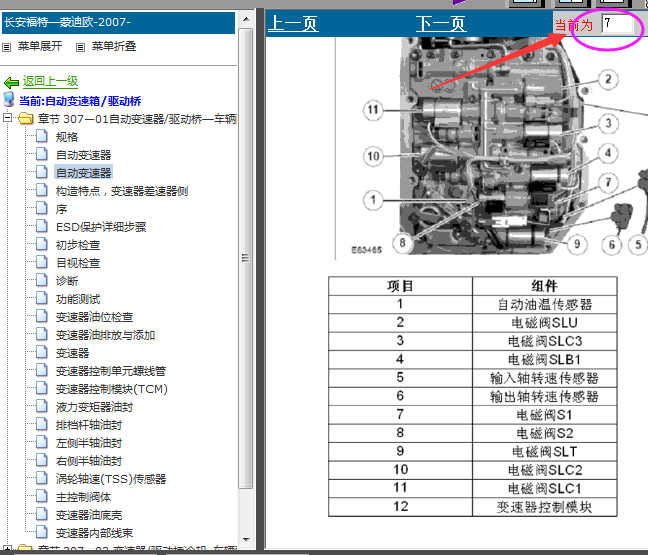Open ESD保护详细步骤 item
648x555 pixels.
101,227
